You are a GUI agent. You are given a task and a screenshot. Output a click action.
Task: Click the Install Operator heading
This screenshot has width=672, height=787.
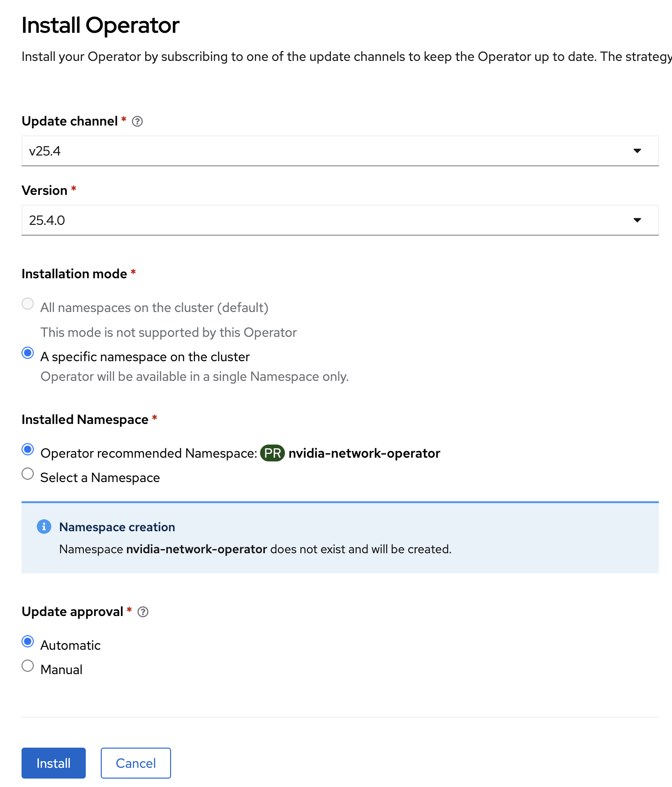tap(101, 25)
